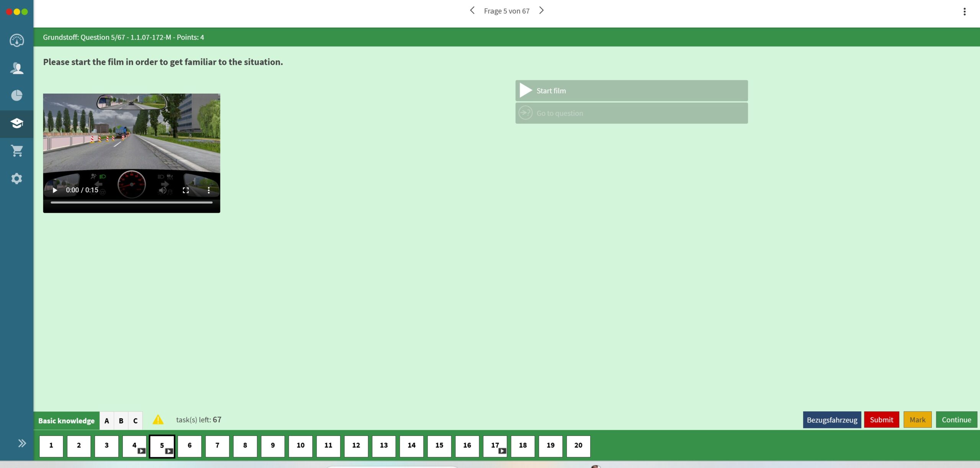Go to previous question arrow
The image size is (980, 468).
(x=472, y=11)
